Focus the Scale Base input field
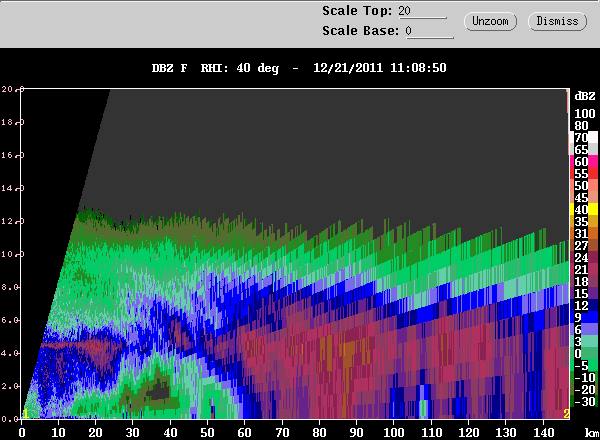Viewport: 600px width, 440px height. coord(429,31)
